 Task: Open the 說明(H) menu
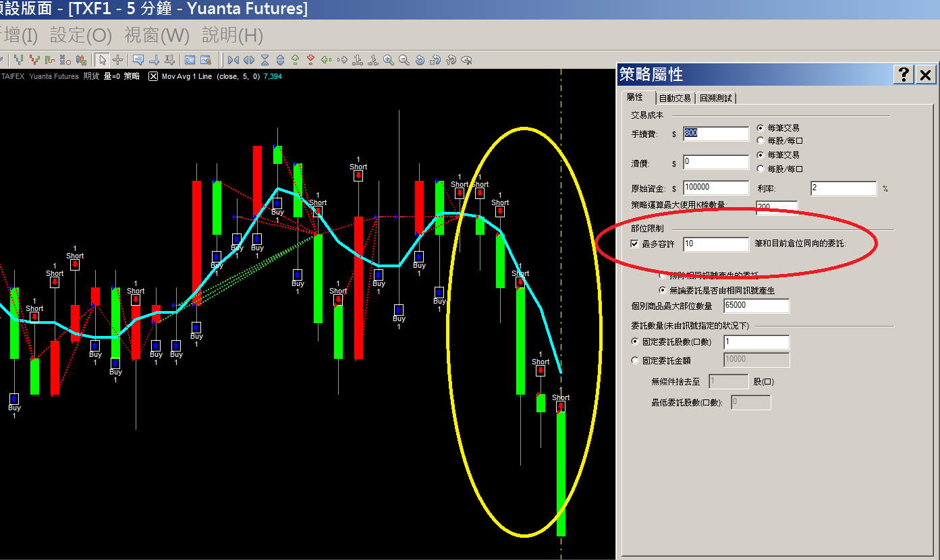point(232,35)
